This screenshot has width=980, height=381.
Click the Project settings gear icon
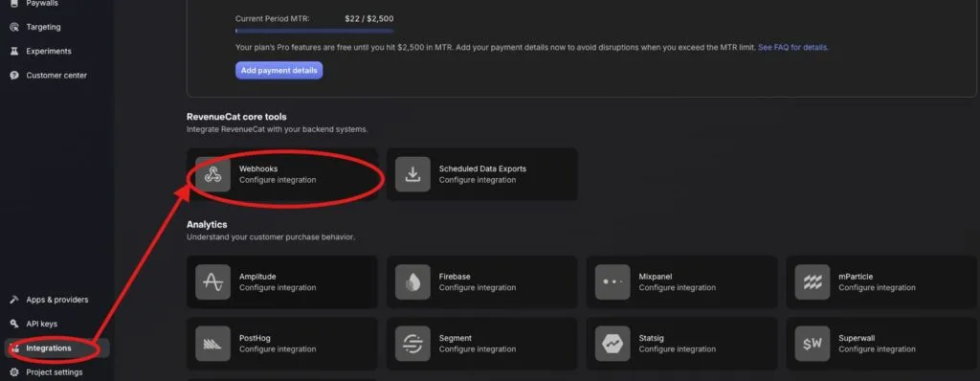(x=14, y=372)
